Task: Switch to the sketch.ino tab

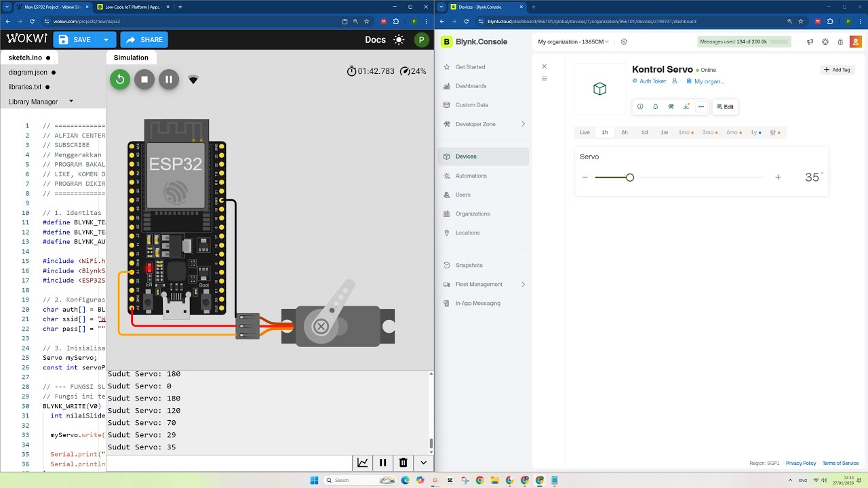Action: coord(28,58)
